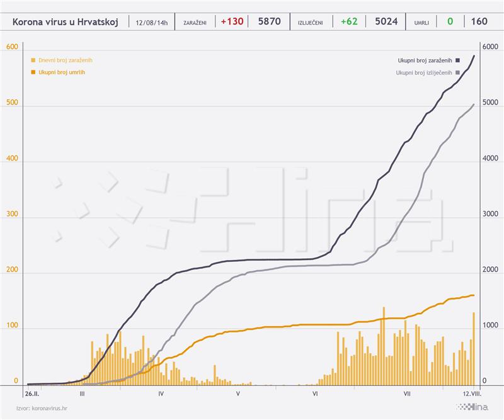Image resolution: width=504 pixels, height=420 pixels.
Task: Click the gray Ukupni broj izliječenih legend square
Action: click(x=458, y=72)
